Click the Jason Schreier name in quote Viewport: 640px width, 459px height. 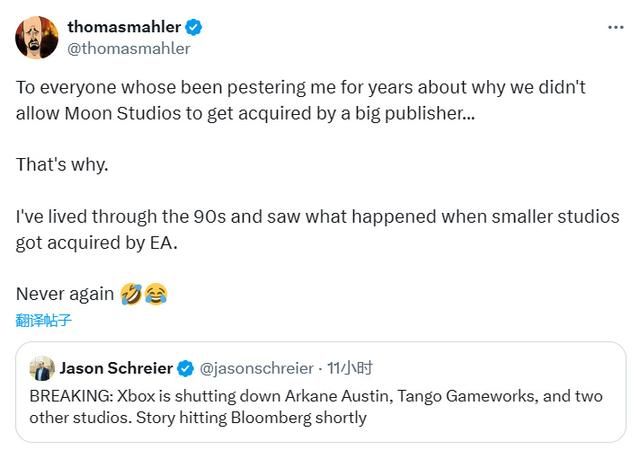[x=115, y=368]
